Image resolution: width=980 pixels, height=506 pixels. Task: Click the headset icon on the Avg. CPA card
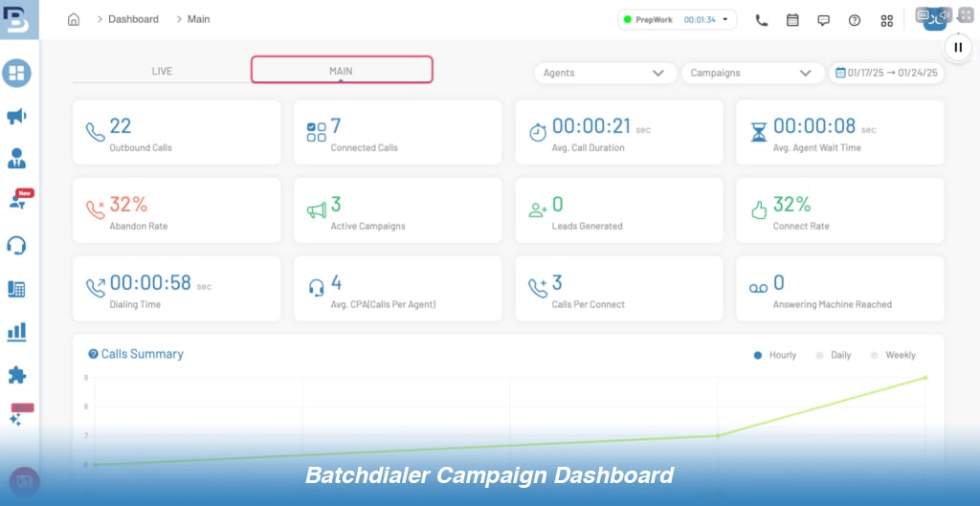pos(316,288)
